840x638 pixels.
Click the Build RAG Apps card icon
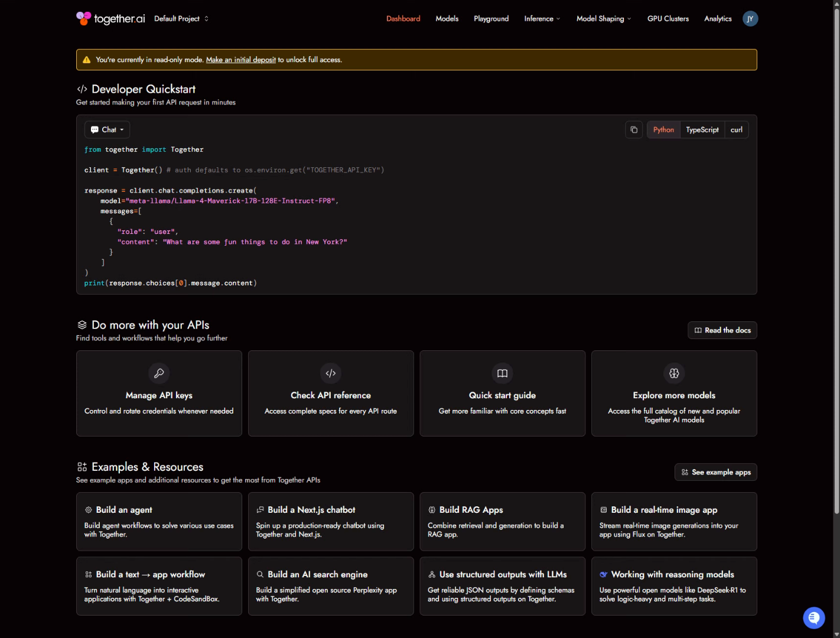pos(432,510)
